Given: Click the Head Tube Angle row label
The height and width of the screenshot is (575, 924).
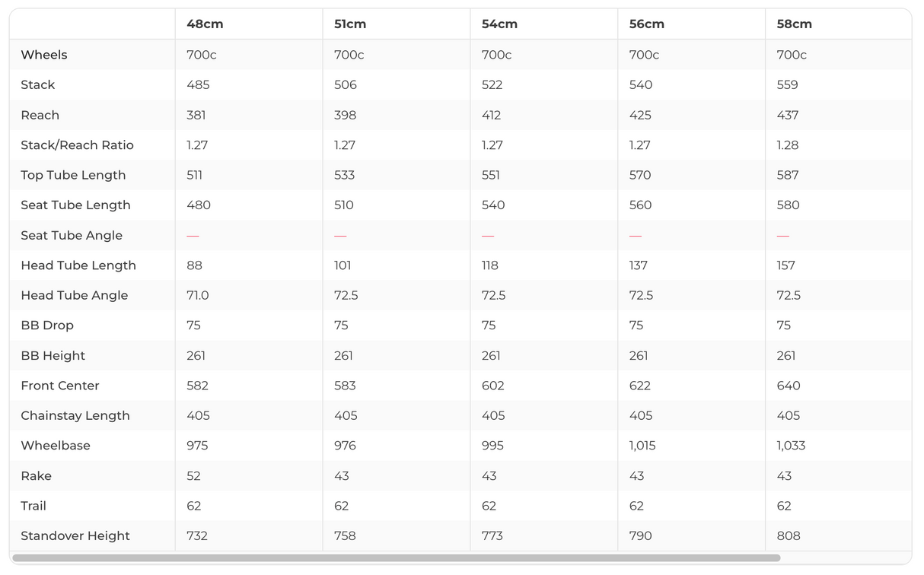Looking at the screenshot, I should [x=74, y=295].
